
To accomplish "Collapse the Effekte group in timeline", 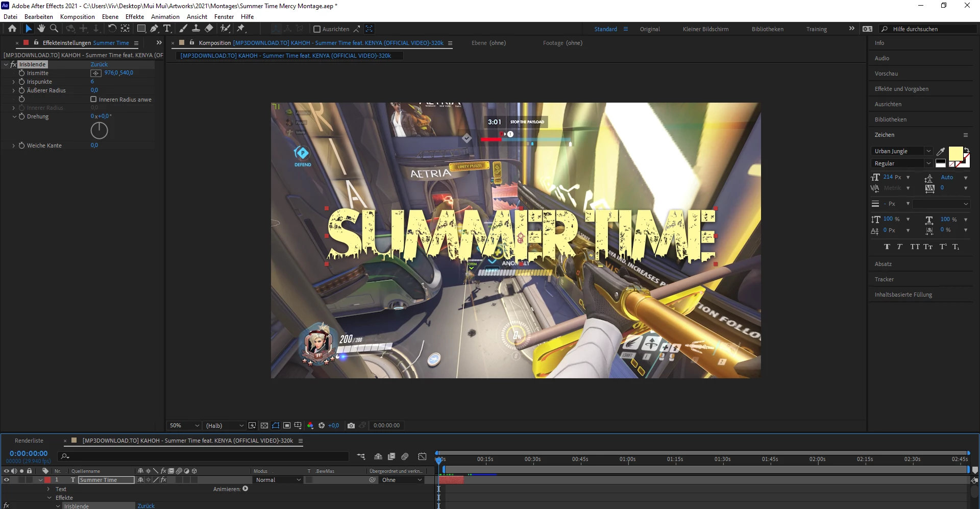I will 49,498.
